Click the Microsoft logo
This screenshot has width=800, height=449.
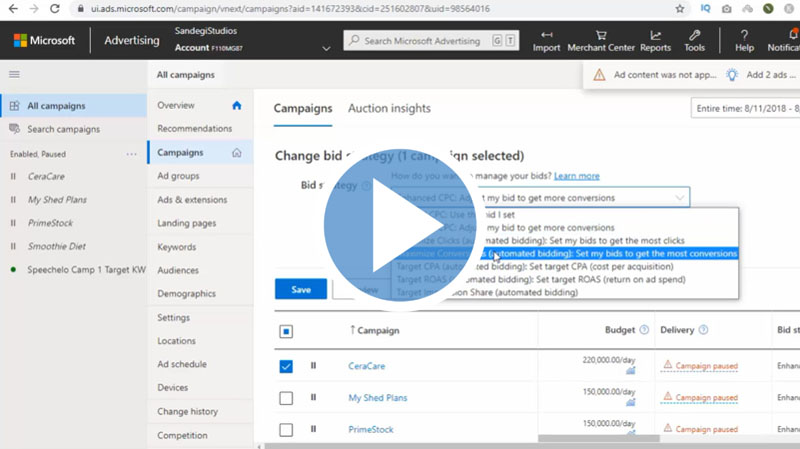[44, 40]
